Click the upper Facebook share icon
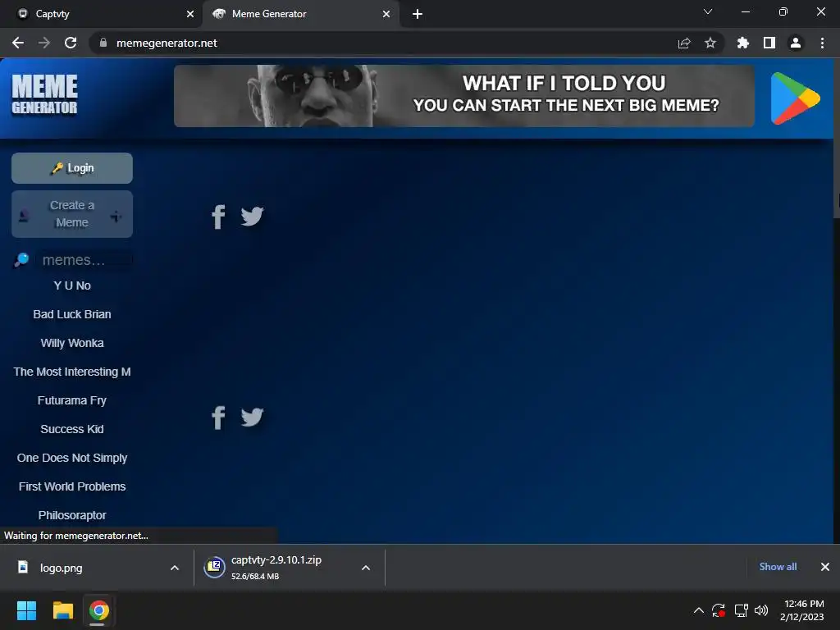The width and height of the screenshot is (840, 630). pyautogui.click(x=218, y=217)
